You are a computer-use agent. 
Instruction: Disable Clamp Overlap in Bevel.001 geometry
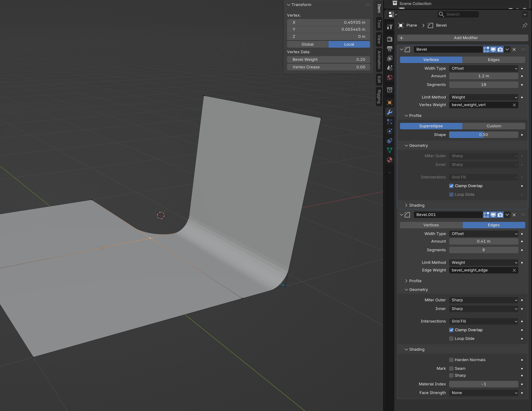pyautogui.click(x=451, y=330)
